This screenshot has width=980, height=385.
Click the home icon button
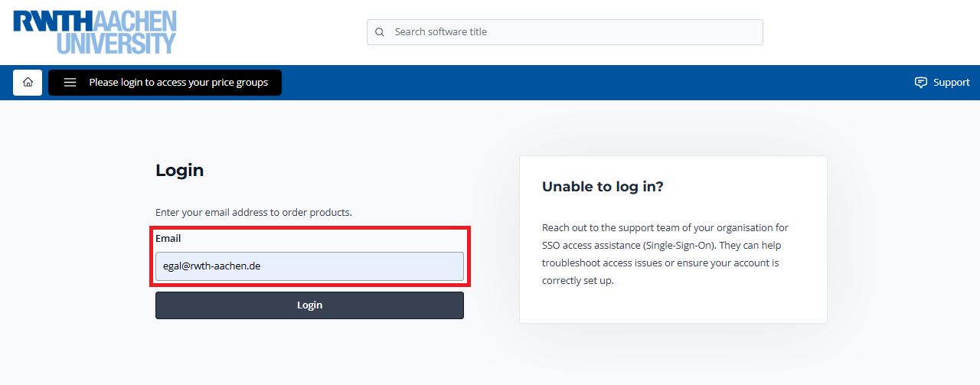coord(28,83)
